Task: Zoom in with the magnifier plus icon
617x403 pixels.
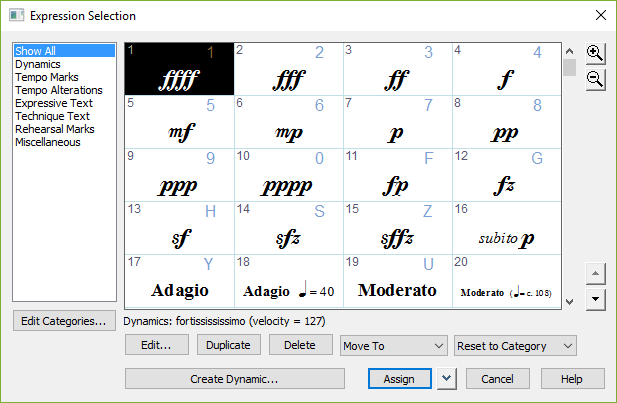Action: (x=595, y=53)
